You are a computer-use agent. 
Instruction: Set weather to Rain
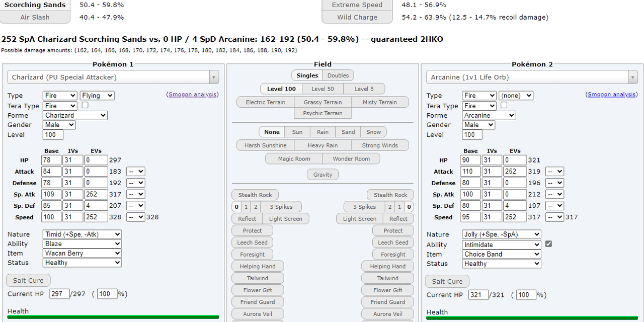coord(323,132)
